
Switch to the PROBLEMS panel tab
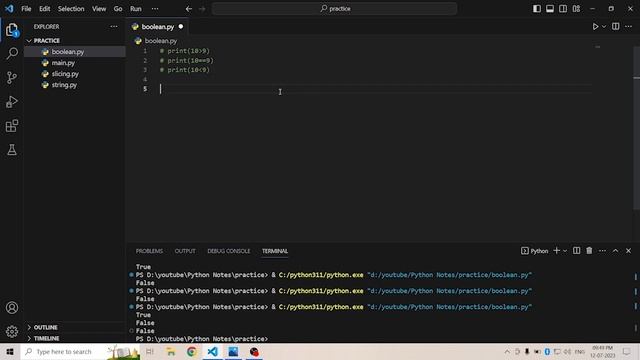[x=149, y=251]
